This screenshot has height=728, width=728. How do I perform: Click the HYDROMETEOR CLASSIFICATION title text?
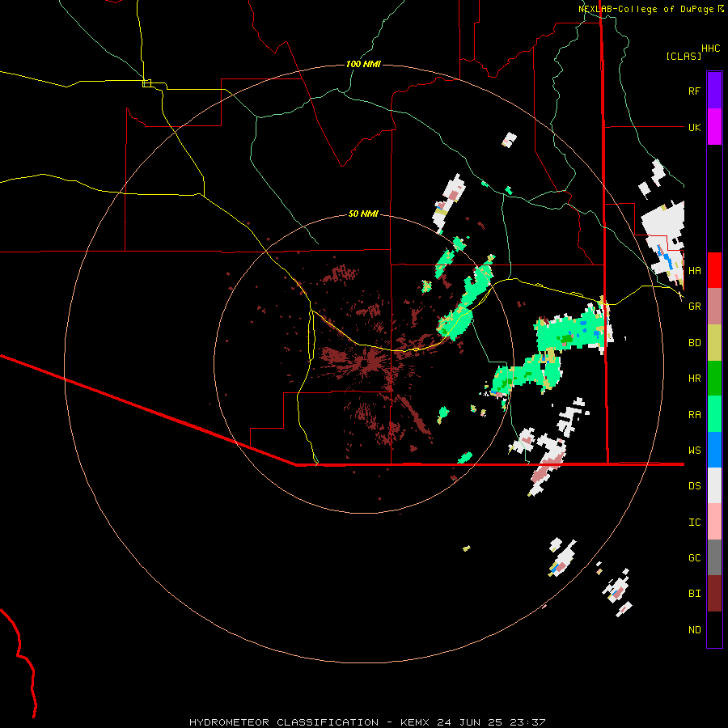point(284,722)
